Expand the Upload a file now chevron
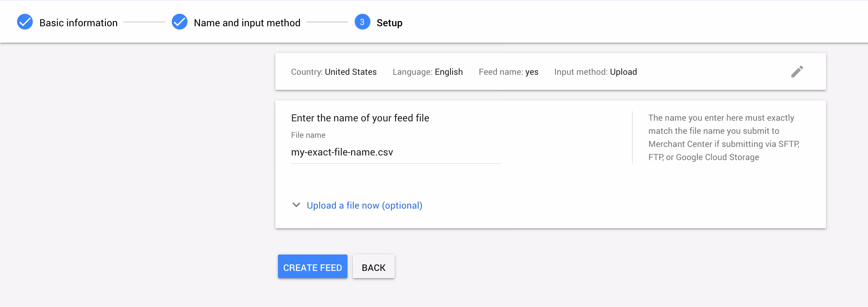 [x=296, y=205]
